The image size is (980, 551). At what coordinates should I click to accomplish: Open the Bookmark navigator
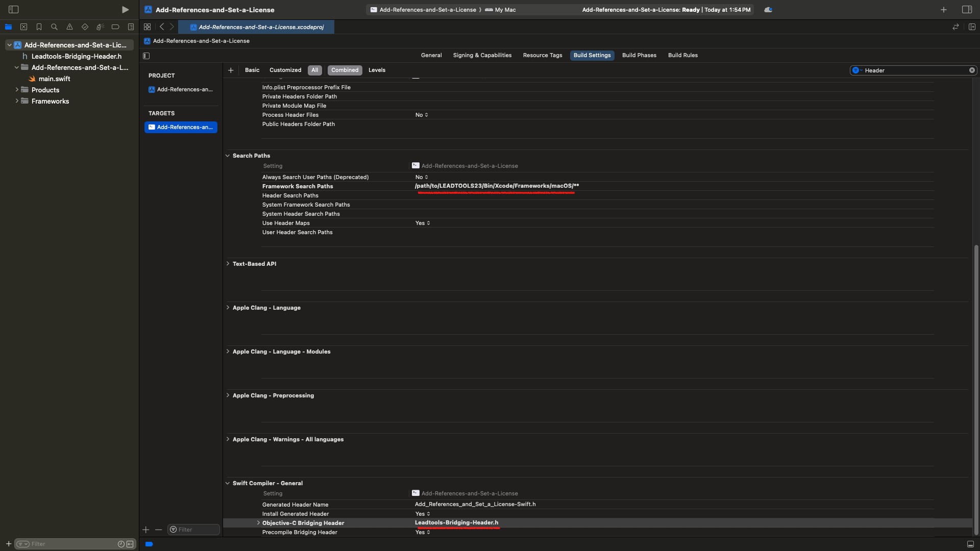coord(39,27)
